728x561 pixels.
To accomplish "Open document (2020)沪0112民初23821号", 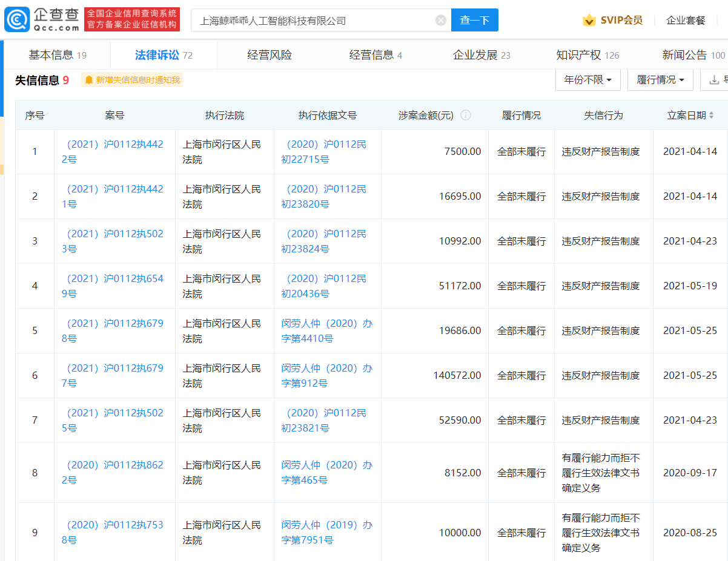I will coord(324,421).
